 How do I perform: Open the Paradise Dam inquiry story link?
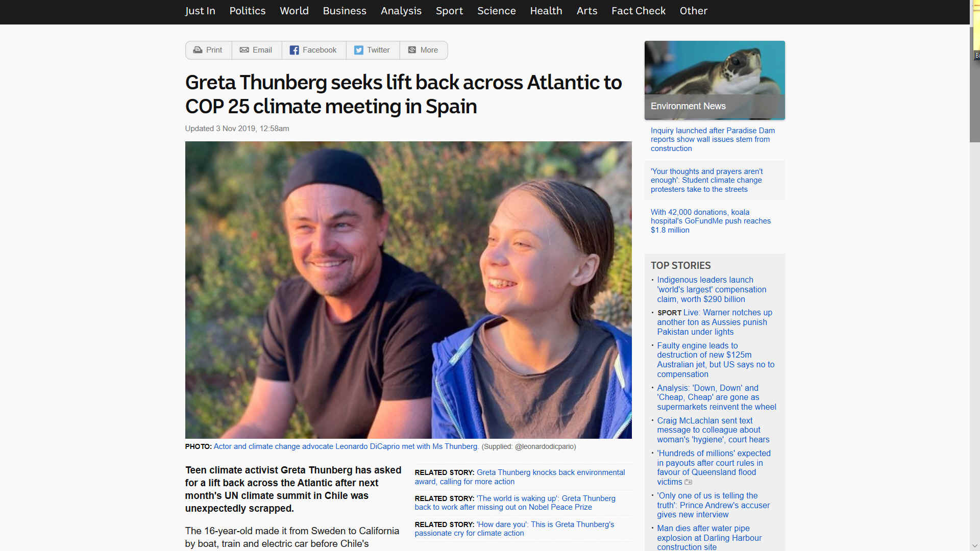[713, 139]
